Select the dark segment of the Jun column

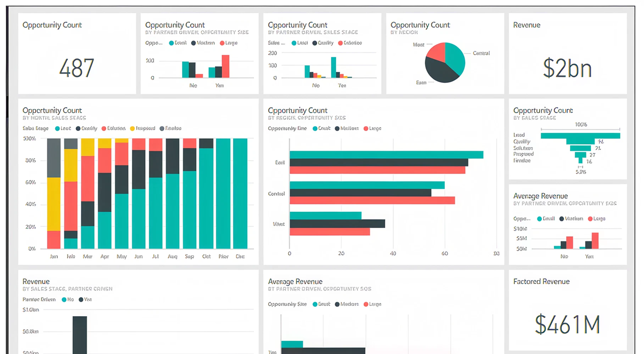click(x=139, y=169)
